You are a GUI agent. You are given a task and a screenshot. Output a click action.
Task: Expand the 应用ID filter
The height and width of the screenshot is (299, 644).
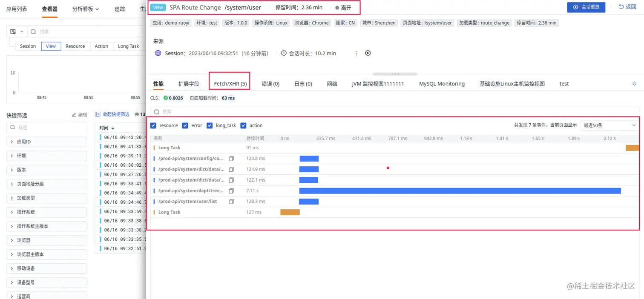[x=47, y=142]
